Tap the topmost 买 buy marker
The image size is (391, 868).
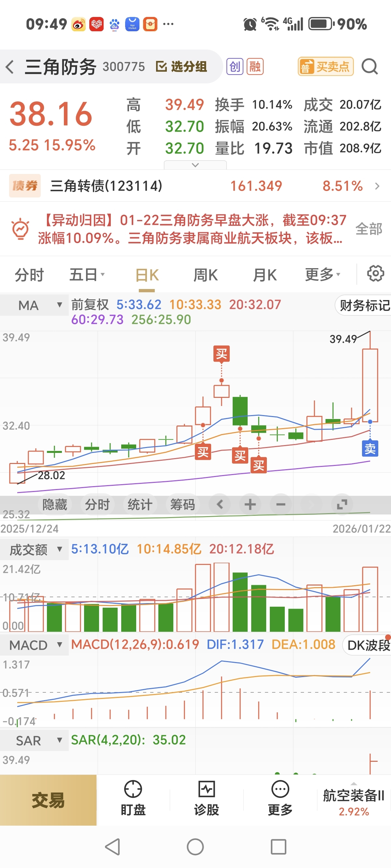pos(222,354)
